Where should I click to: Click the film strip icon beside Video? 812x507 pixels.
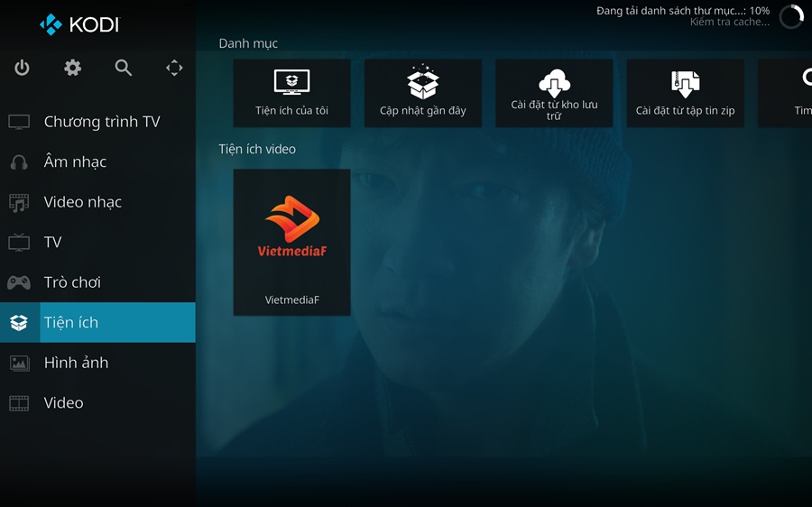point(19,403)
